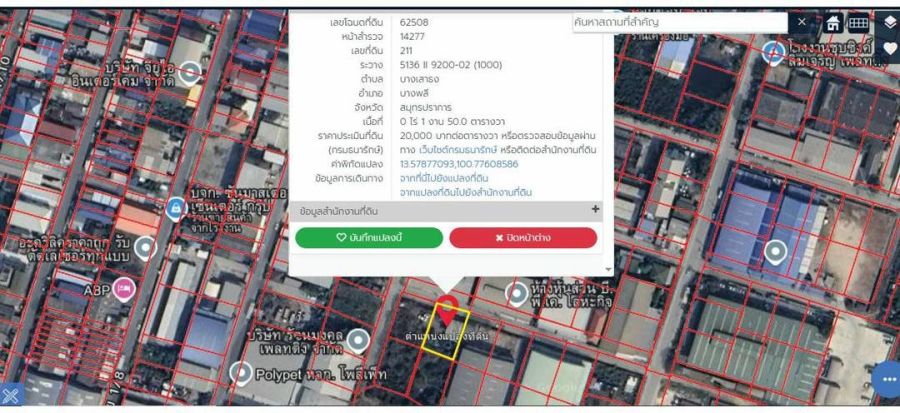Click จากแปลงที่ดินไปยังสำนักงานที่ดิน directions link
This screenshot has width=900, height=413.
(x=466, y=191)
